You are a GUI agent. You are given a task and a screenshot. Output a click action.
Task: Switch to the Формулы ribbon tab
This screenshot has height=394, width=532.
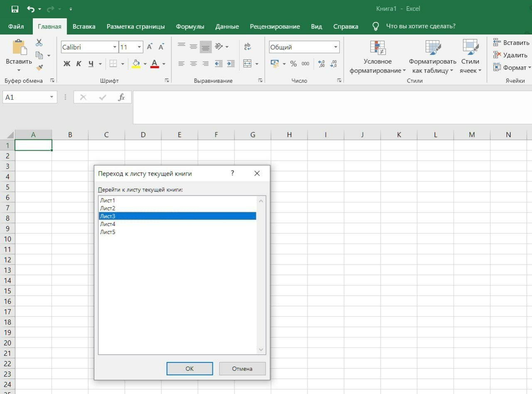[190, 27]
